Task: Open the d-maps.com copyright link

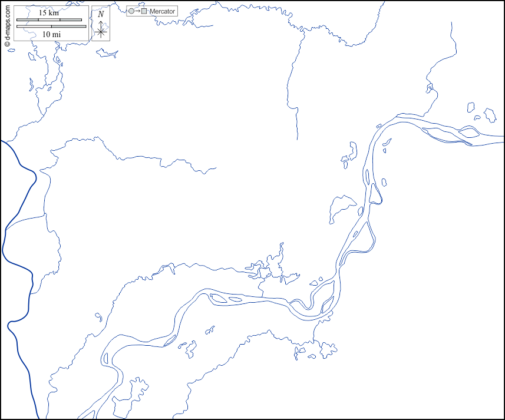Action: pos(8,27)
